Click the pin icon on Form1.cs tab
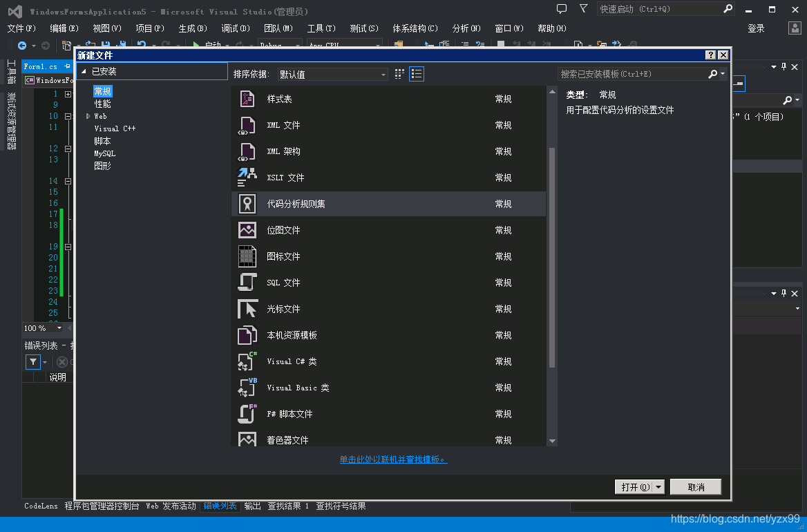807x532 pixels. click(67, 66)
